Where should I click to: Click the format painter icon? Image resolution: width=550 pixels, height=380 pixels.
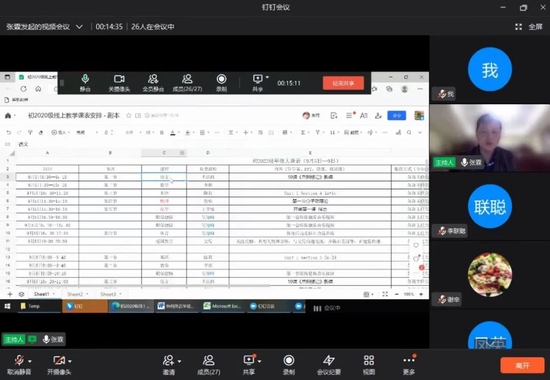point(30,132)
